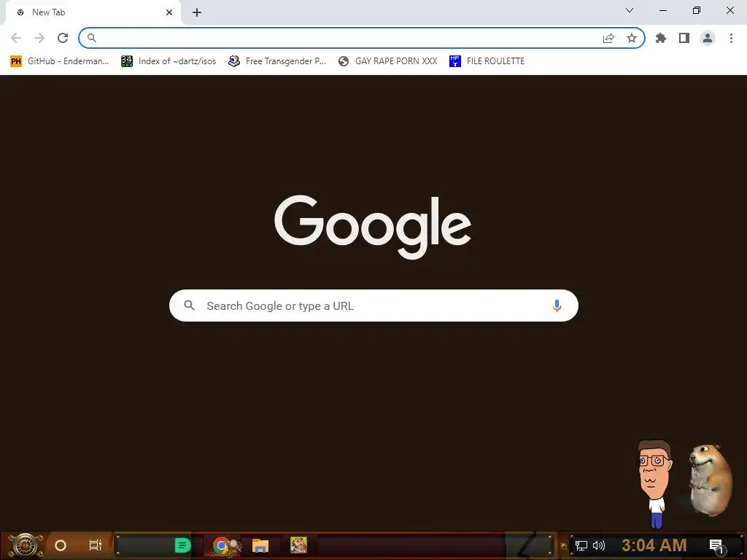Click the magnifier icon in Google search box
This screenshot has height=560, width=747.
(190, 306)
